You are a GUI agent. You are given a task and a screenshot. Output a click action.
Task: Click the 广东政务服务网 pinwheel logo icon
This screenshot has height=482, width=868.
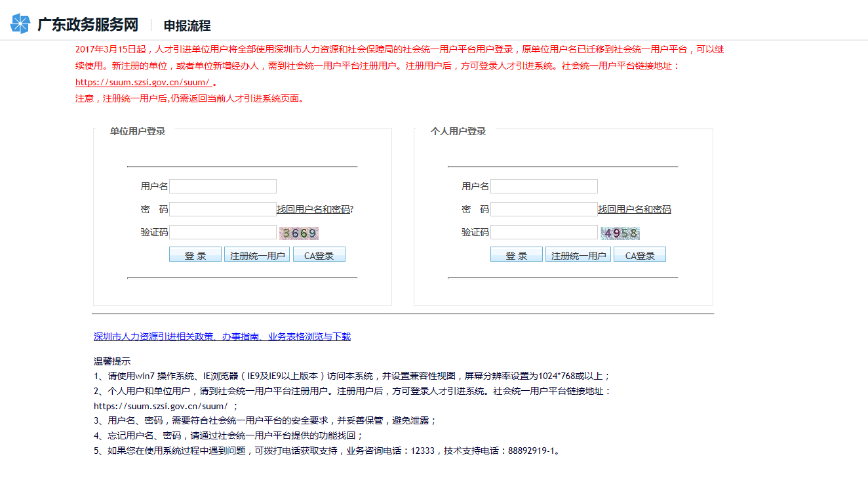point(20,24)
